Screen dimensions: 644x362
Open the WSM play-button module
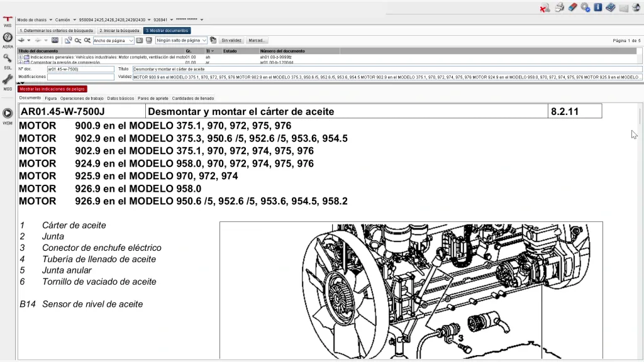tap(8, 116)
